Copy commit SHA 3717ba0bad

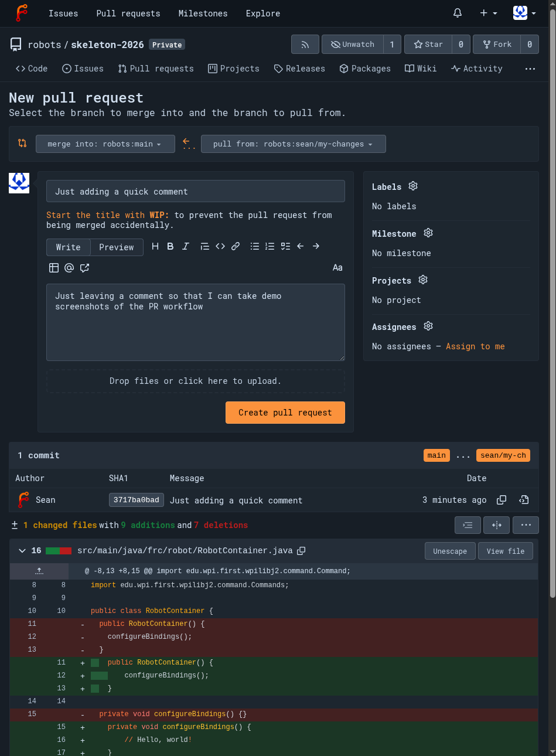[502, 500]
